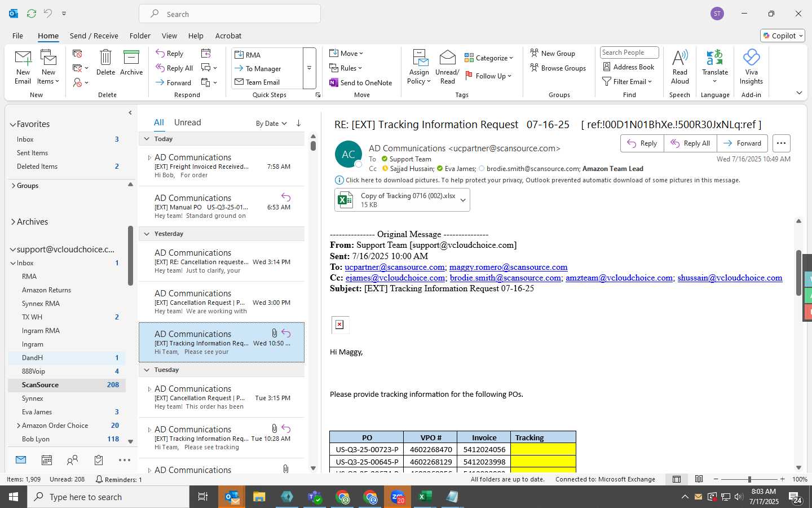This screenshot has width=812, height=508.
Task: Open the Assign Policy menu
Action: pyautogui.click(x=419, y=67)
